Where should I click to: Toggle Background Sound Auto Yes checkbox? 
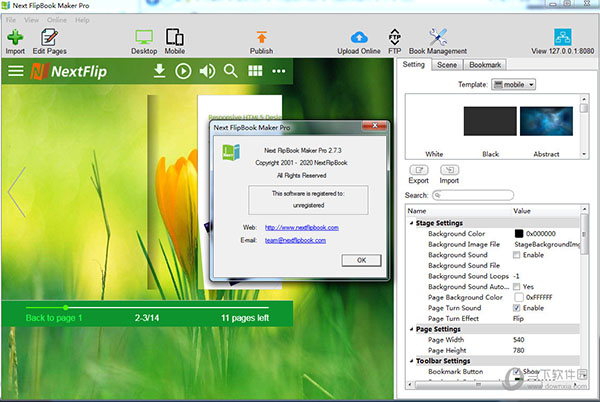(x=516, y=286)
